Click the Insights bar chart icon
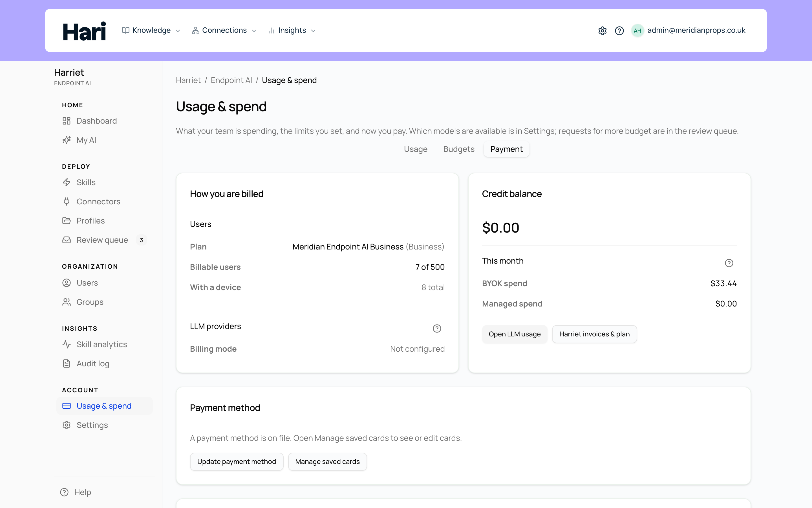Screen dimensions: 812x508 click(x=272, y=30)
